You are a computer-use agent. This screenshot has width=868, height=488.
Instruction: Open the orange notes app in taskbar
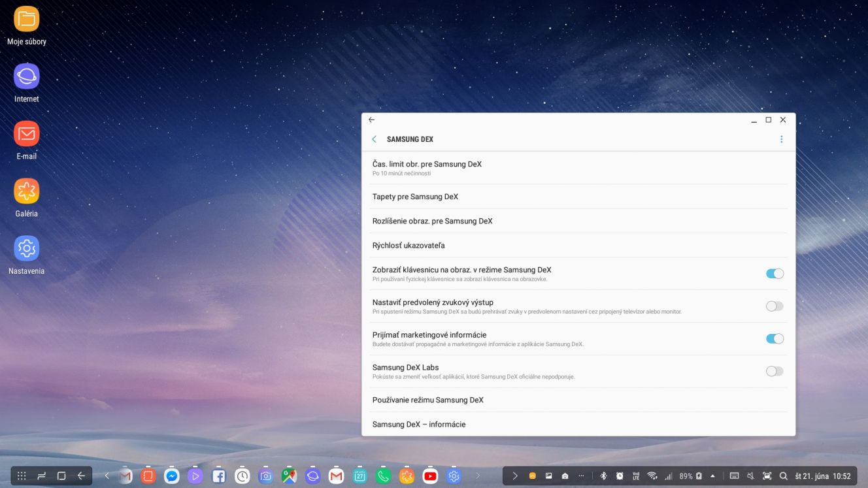(x=148, y=476)
